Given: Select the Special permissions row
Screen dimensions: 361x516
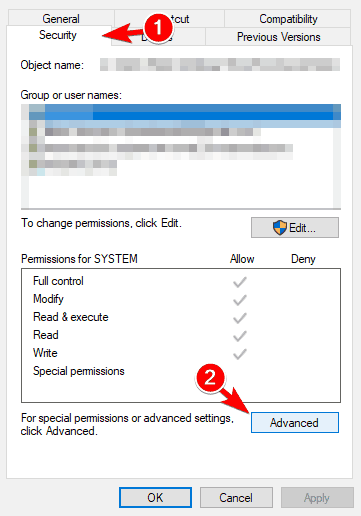Looking at the screenshot, I should click(79, 371).
